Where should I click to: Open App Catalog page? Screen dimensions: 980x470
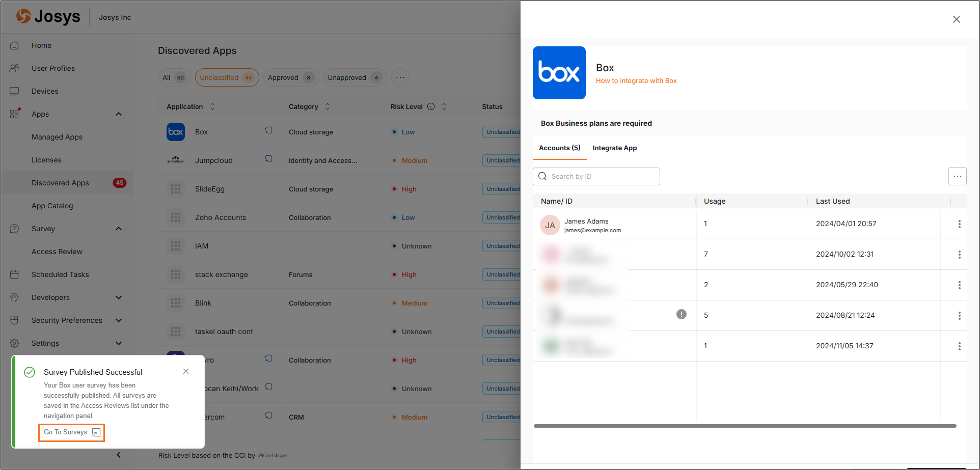tap(52, 206)
